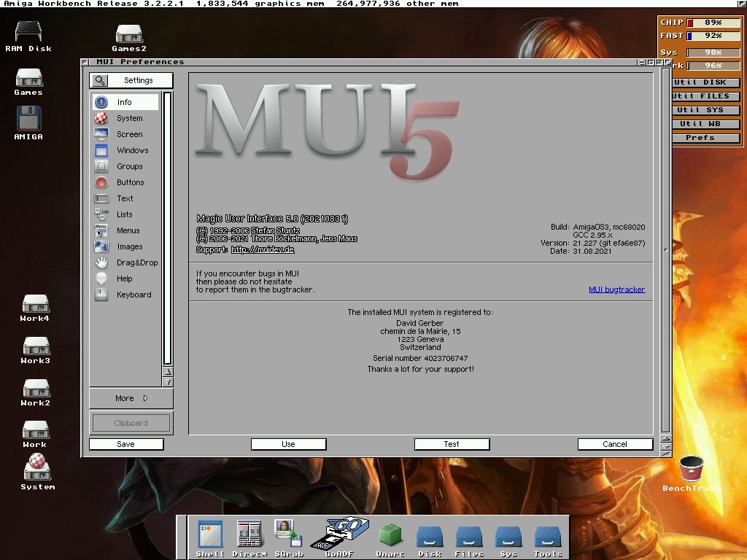Image resolution: width=747 pixels, height=560 pixels.
Task: Select the RAM Disk desktop icon
Action: click(28, 36)
